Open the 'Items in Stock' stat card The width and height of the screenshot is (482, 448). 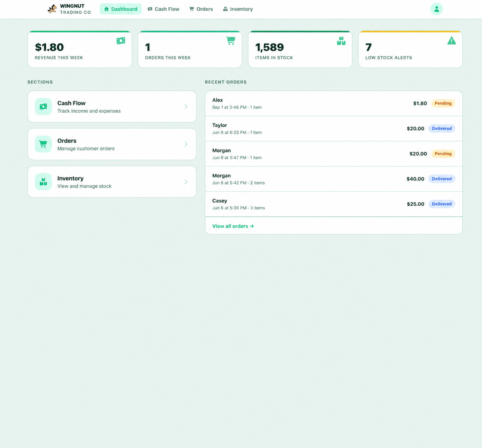tap(300, 49)
